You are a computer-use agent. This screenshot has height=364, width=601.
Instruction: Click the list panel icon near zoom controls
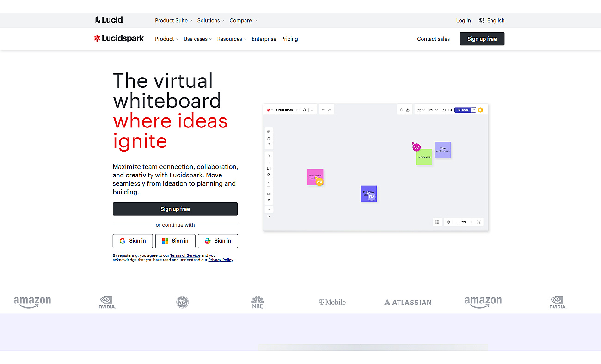coord(437,222)
